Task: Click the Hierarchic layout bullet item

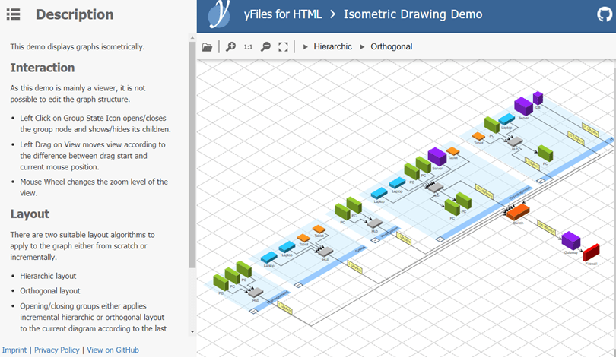Action: pos(48,276)
